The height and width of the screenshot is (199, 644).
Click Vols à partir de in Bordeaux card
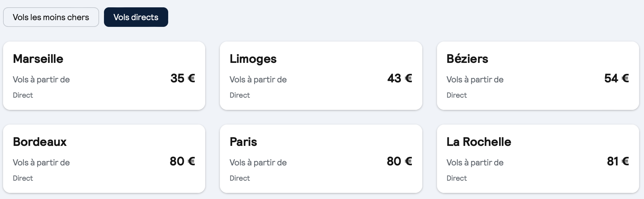41,163
